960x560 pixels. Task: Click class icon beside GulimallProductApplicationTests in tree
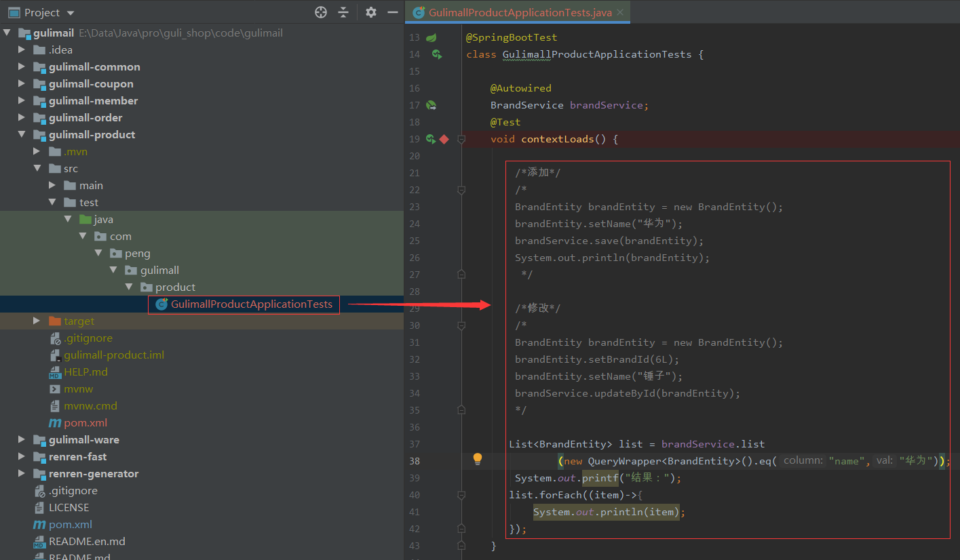tap(161, 304)
